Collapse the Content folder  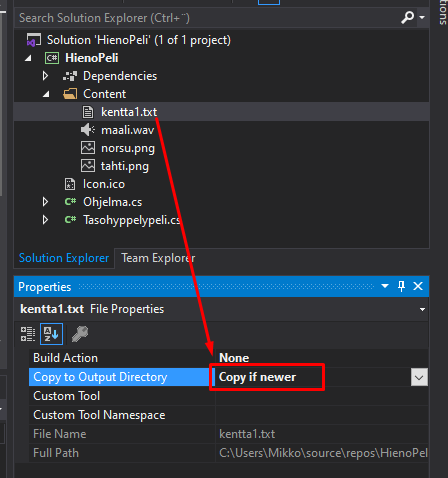pos(46,94)
